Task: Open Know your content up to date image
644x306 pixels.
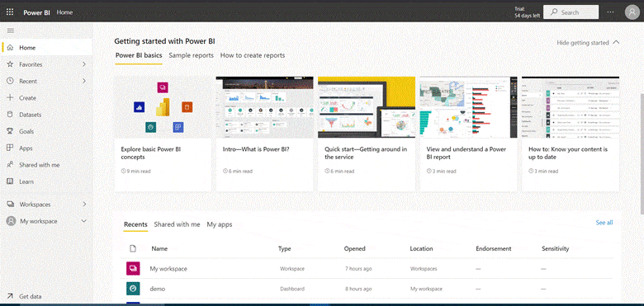Action: (x=571, y=107)
